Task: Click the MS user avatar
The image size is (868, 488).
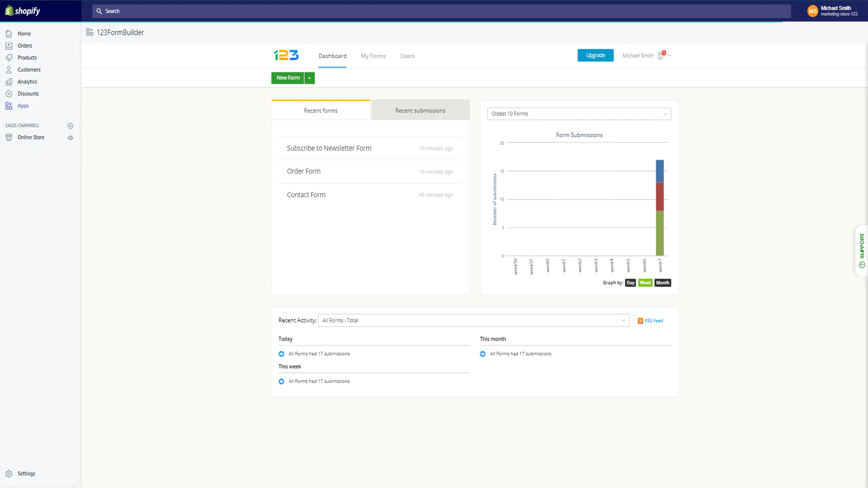Action: pos(813,11)
